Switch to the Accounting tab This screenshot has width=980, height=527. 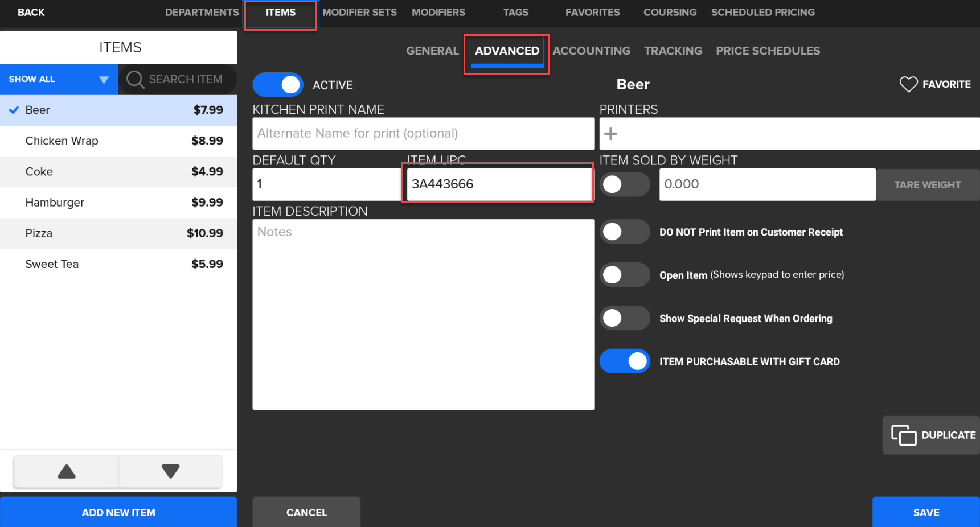tap(591, 51)
